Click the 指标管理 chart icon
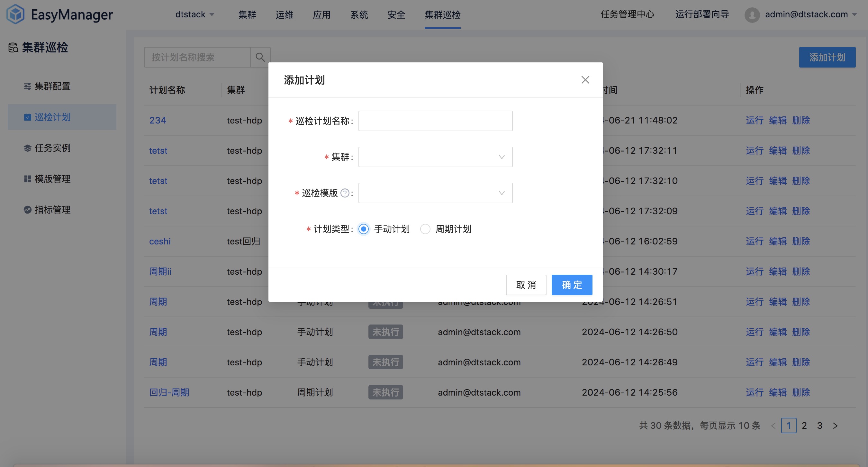The height and width of the screenshot is (467, 868). click(x=28, y=210)
